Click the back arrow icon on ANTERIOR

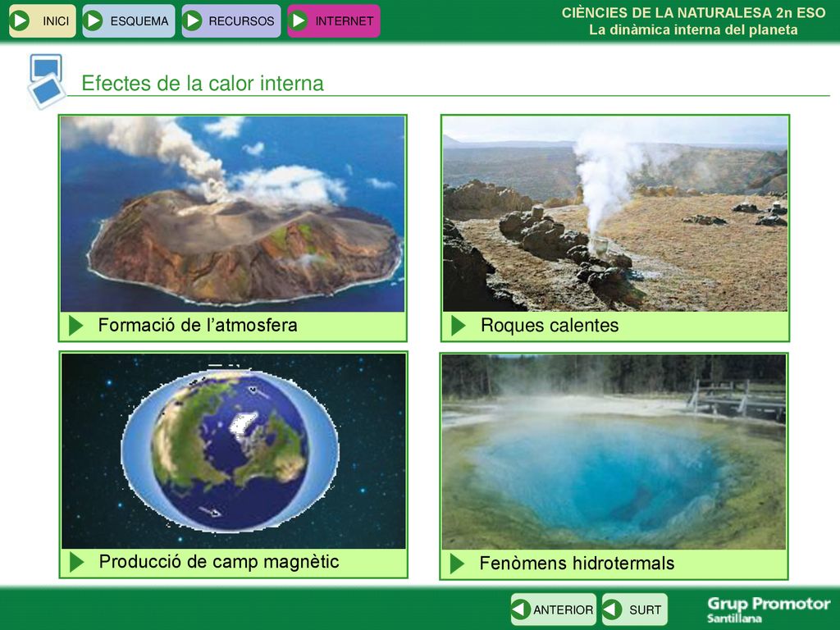pyautogui.click(x=521, y=609)
